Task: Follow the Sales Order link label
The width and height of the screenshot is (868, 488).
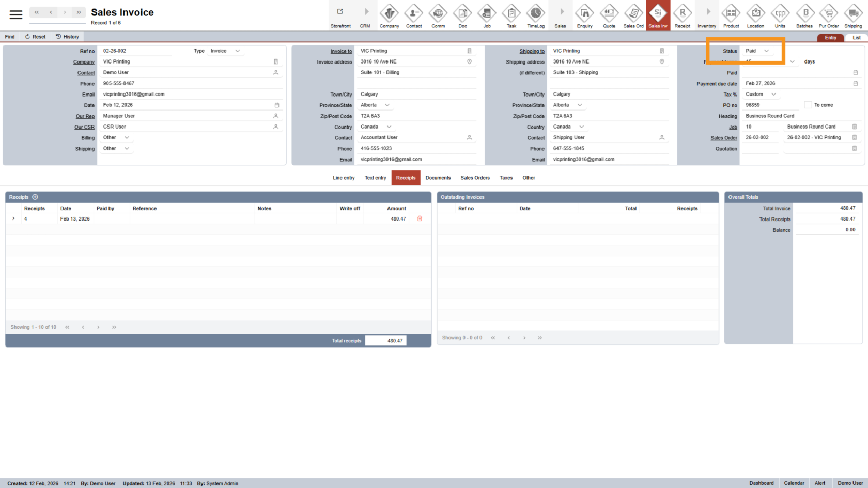Action: click(x=723, y=138)
